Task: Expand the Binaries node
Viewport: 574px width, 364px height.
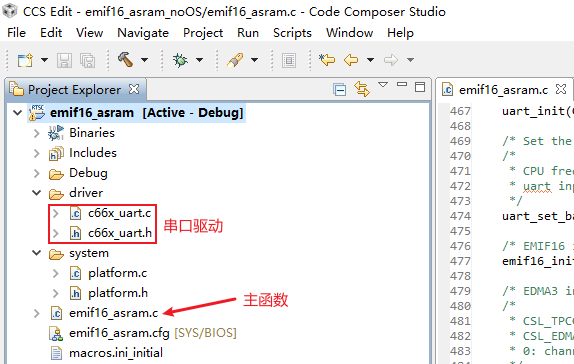Action: pos(36,133)
